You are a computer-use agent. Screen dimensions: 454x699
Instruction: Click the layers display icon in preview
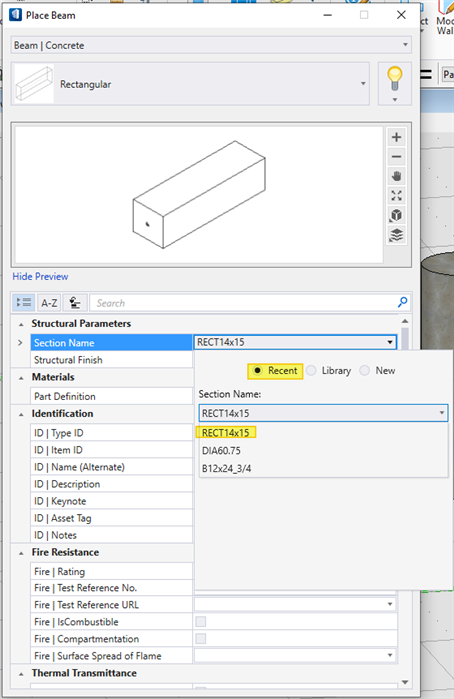(396, 235)
